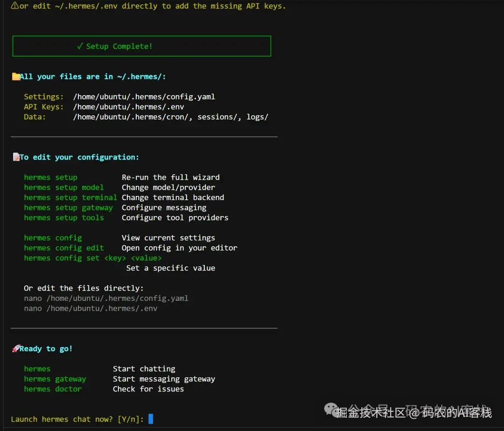Click the 'hermes setup model' command
The image size is (504, 431).
(63, 187)
